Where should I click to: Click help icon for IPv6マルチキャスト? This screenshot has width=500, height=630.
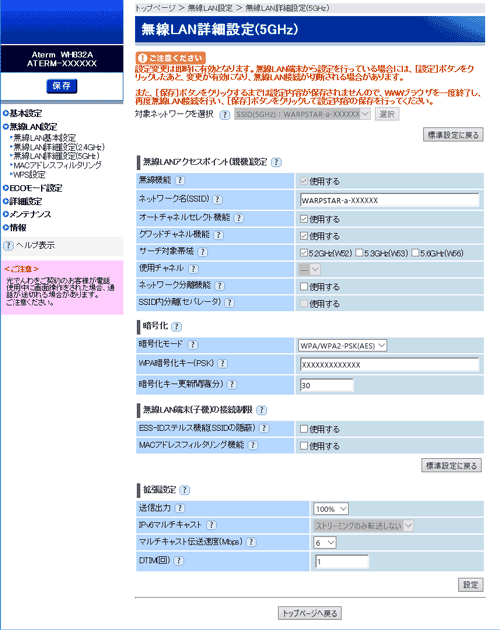coord(211,525)
